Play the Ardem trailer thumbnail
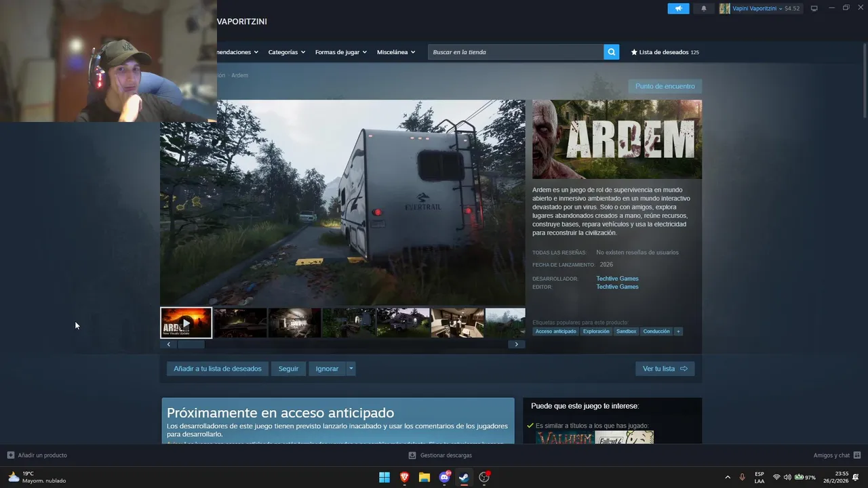The height and width of the screenshot is (488, 868). pyautogui.click(x=186, y=323)
